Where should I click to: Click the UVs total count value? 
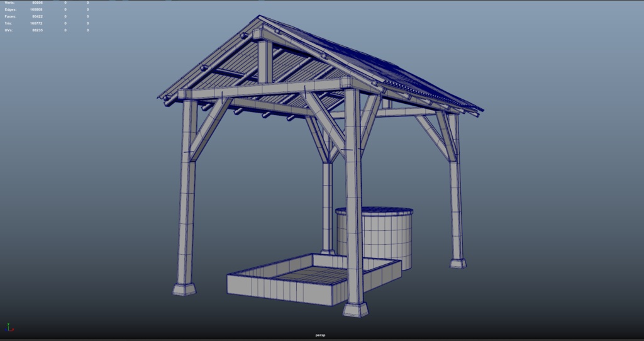[37, 30]
